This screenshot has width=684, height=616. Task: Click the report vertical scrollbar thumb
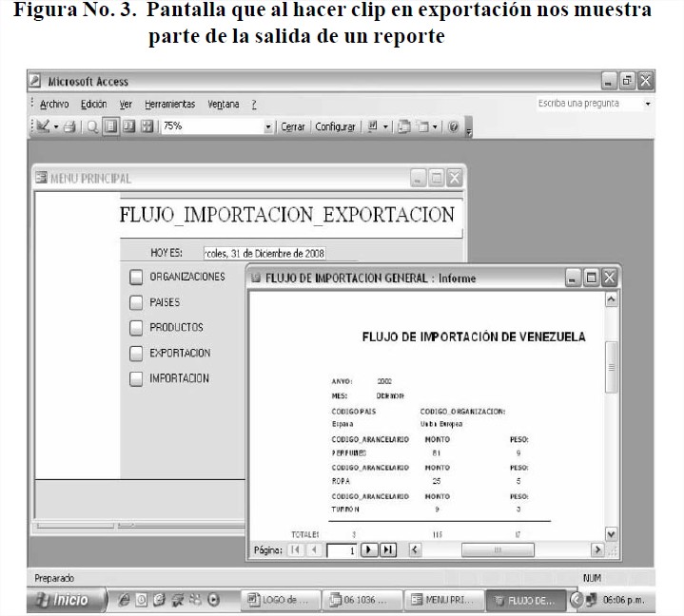point(611,367)
